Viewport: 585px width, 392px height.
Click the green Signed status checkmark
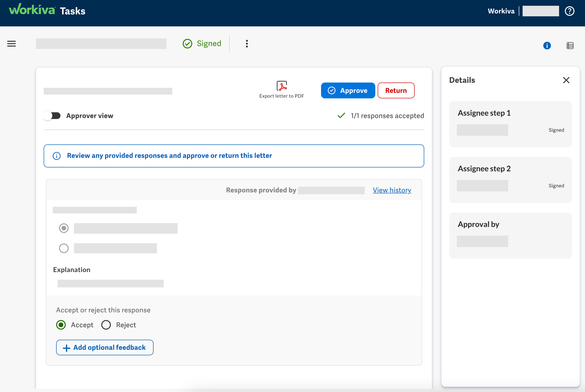(187, 43)
